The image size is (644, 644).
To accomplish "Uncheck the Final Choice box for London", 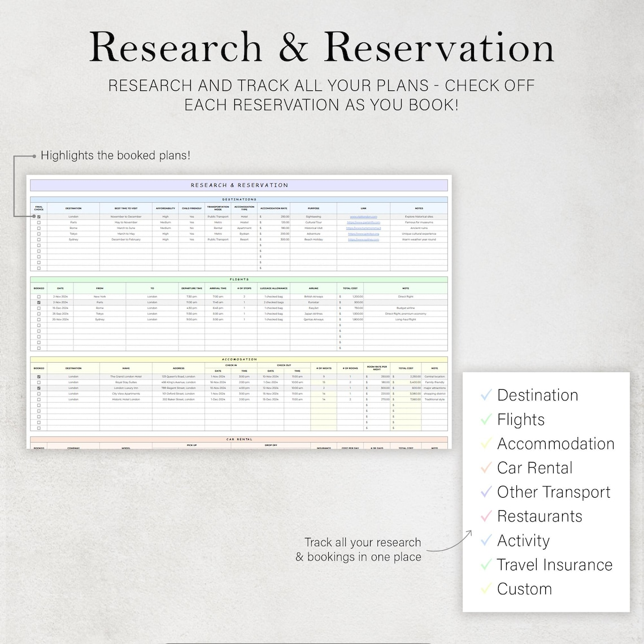I will (x=39, y=217).
